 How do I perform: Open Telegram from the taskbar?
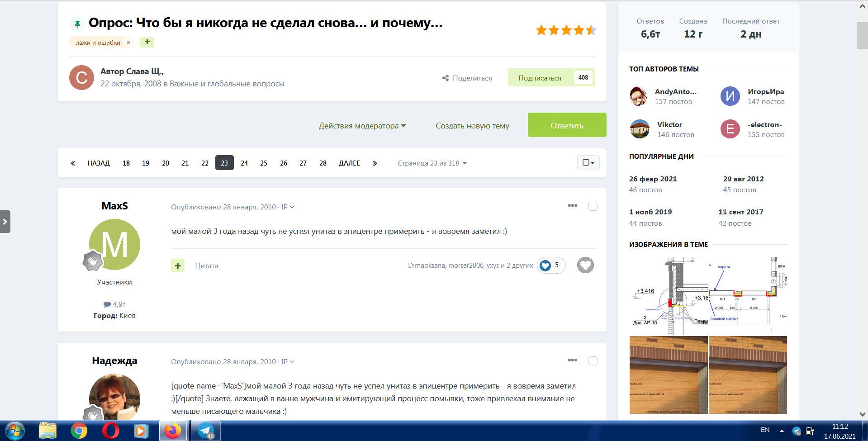click(x=206, y=431)
